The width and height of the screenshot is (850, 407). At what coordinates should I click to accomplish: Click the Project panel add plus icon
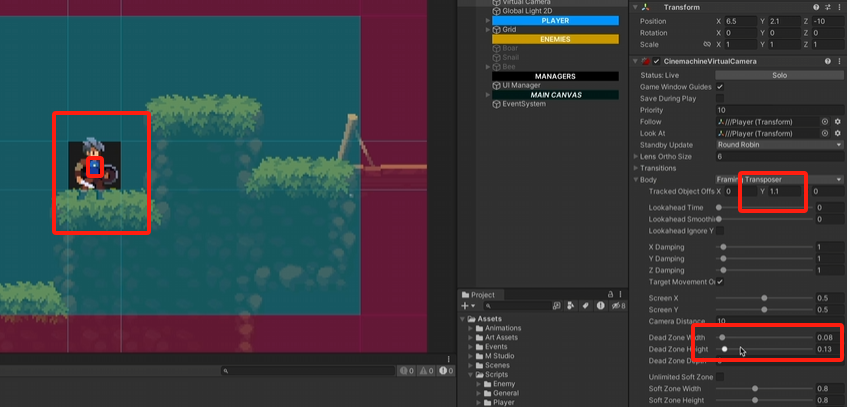pos(465,306)
